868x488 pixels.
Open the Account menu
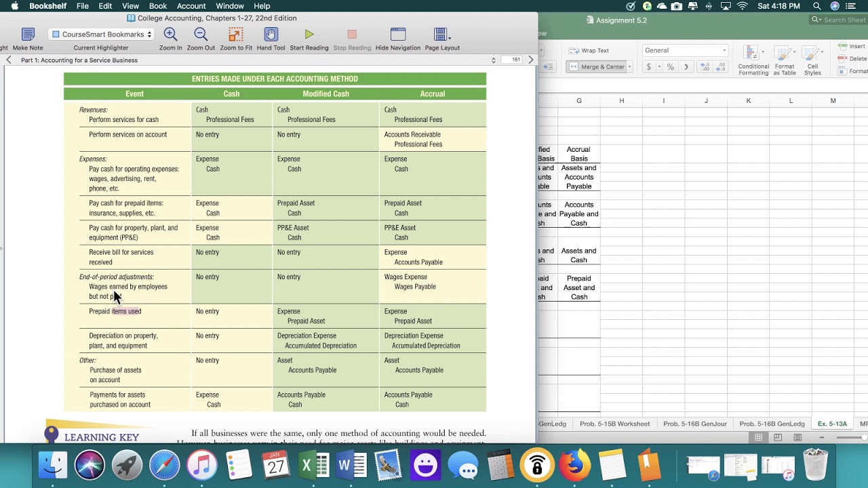191,6
